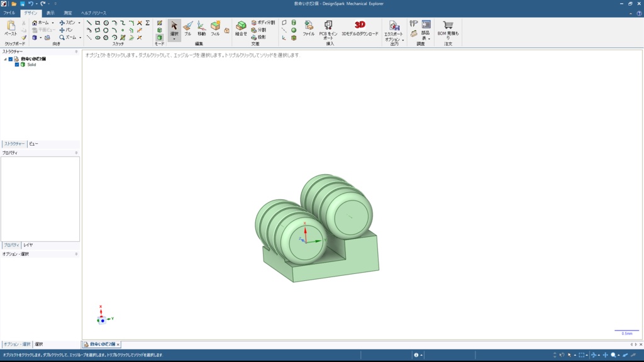The image size is (644, 362).
Task: Open the Parts List (部品表) dropdown
Action: pyautogui.click(x=429, y=38)
